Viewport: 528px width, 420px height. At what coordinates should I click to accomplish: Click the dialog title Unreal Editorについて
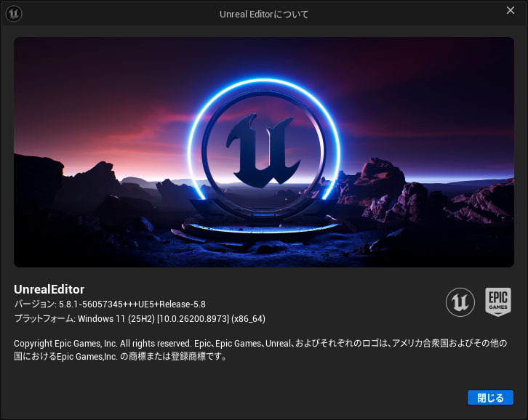tap(264, 14)
